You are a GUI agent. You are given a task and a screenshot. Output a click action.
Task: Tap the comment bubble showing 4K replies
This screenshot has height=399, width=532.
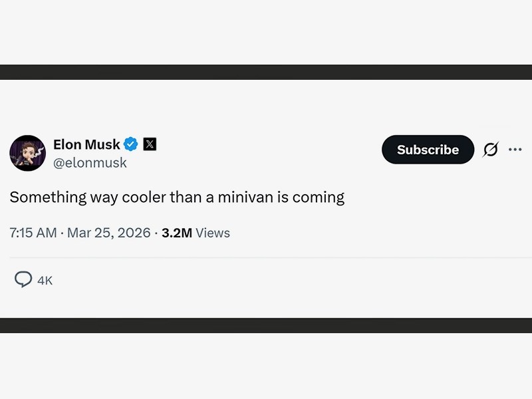point(33,280)
